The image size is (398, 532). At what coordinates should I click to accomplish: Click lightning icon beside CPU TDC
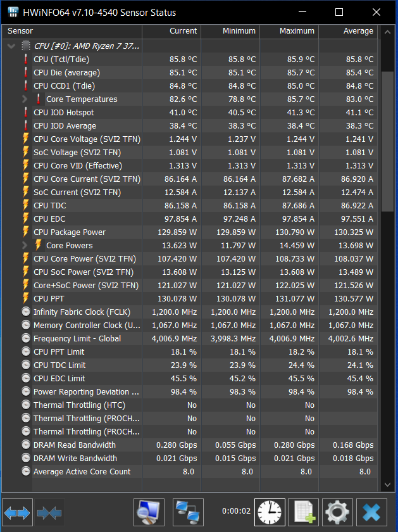[26, 205]
